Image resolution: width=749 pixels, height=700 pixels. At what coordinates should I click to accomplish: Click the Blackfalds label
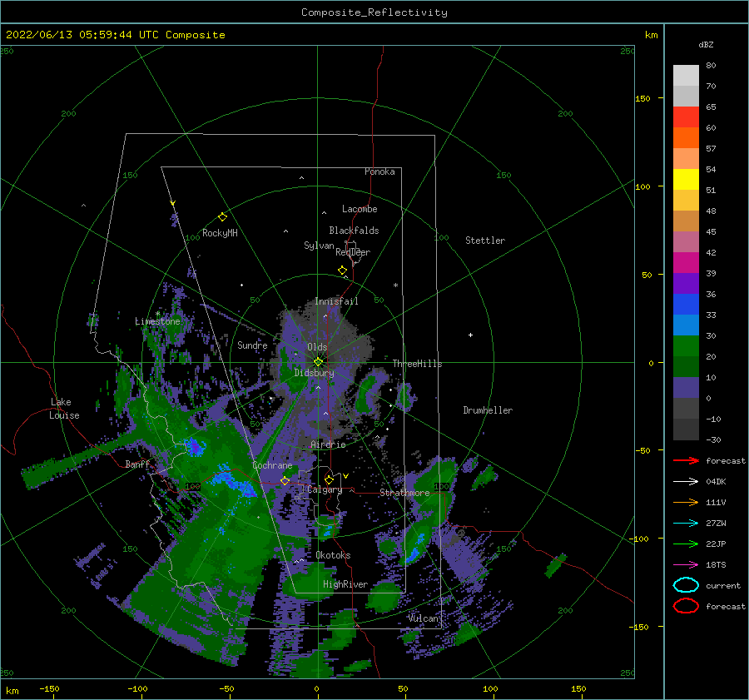pyautogui.click(x=354, y=231)
